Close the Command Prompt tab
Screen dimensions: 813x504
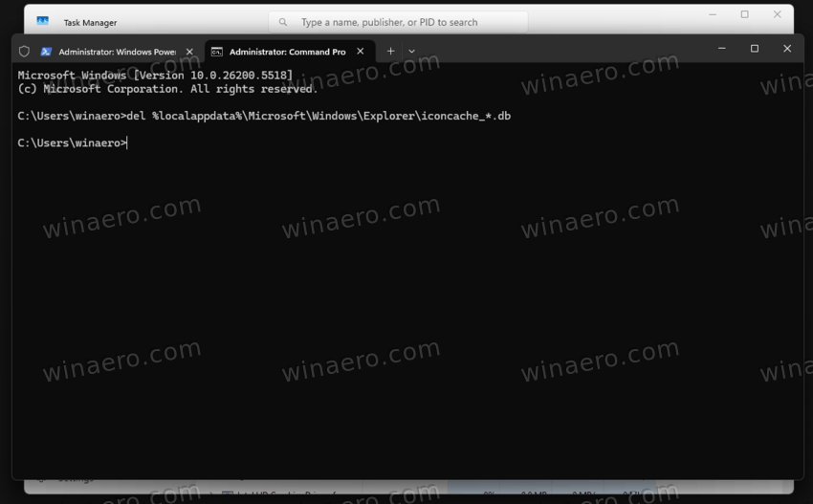(361, 52)
